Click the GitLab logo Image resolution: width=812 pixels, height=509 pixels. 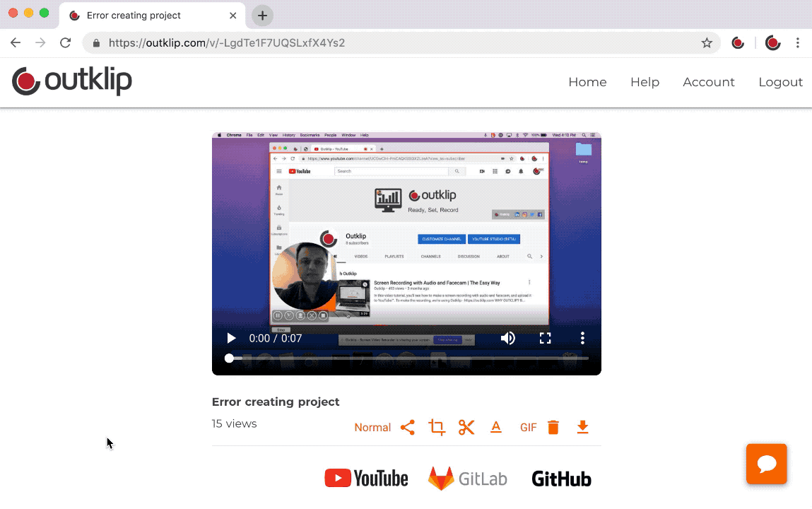[x=468, y=479]
